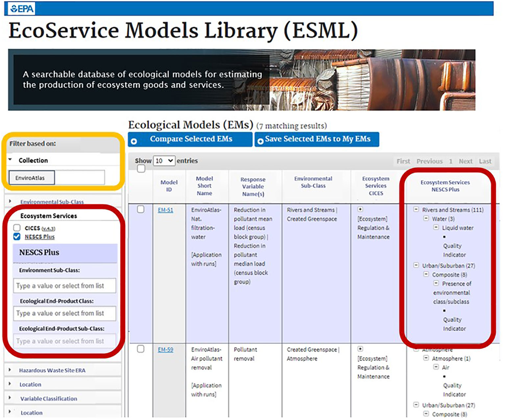
Task: Tick the select-all checkbox in table header
Action: click(141, 169)
